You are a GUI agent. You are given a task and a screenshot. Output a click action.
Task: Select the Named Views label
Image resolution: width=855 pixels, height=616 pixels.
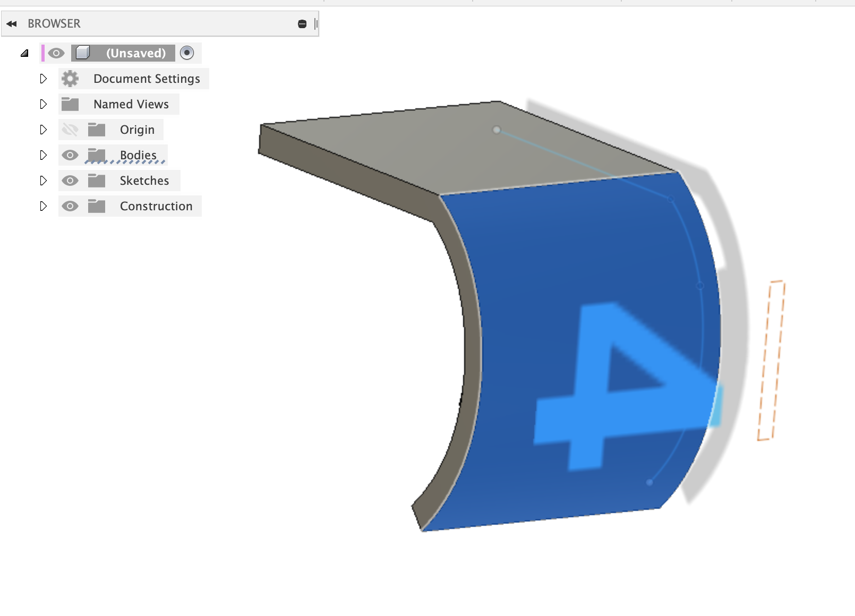tap(131, 104)
